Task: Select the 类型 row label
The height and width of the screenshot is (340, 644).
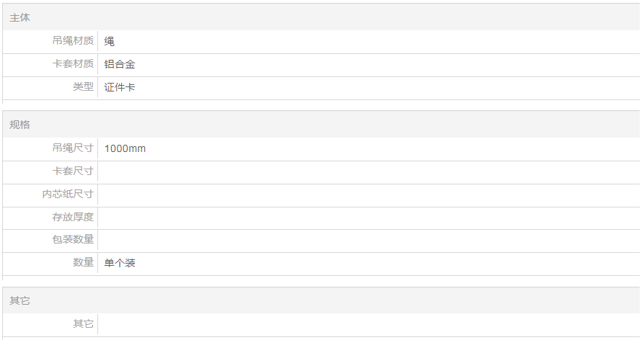Action: pos(83,87)
